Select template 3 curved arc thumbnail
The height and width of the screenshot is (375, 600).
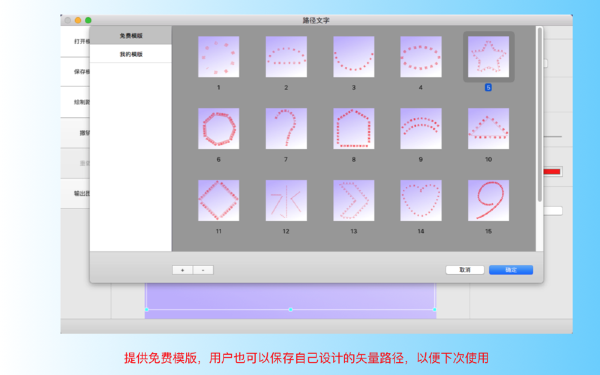pos(354,57)
